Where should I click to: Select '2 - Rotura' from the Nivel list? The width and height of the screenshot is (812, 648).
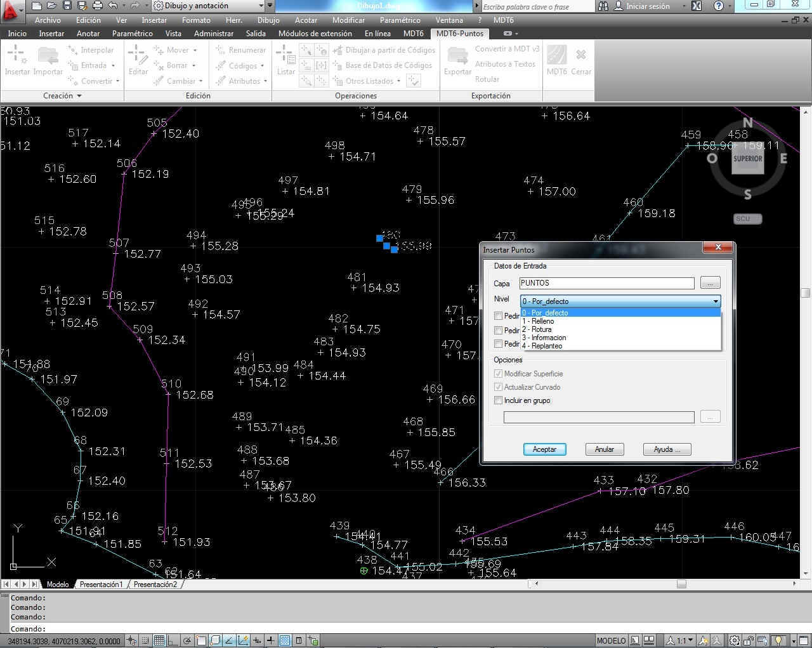click(x=537, y=329)
